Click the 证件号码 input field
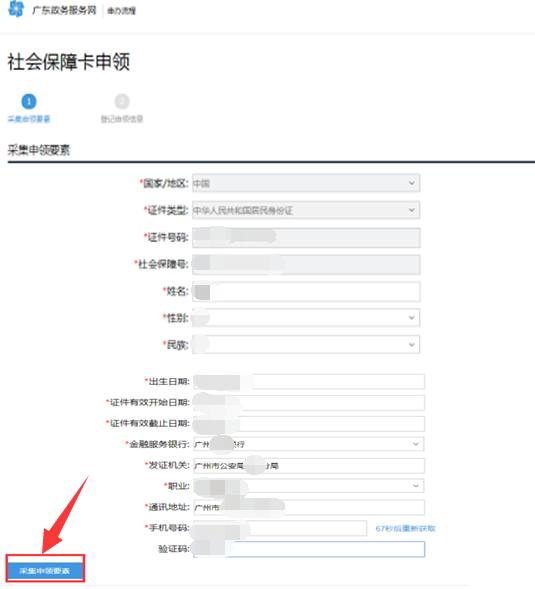Screen dimensions: 535x589 click(306, 237)
